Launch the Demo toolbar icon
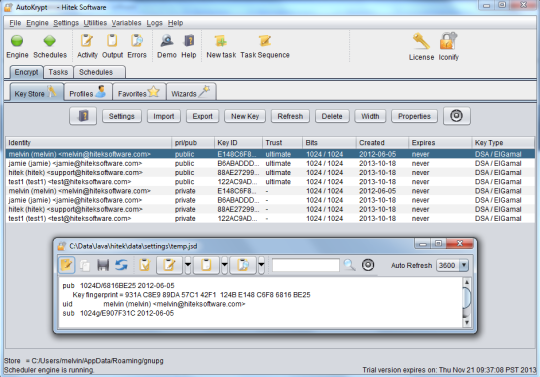Screen dimensions: 540x377 (167, 41)
